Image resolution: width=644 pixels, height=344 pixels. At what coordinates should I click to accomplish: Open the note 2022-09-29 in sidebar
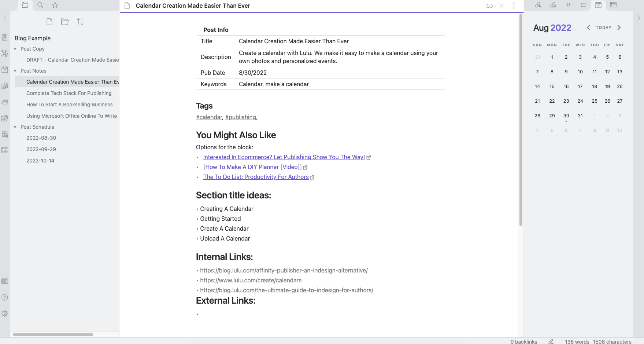41,149
